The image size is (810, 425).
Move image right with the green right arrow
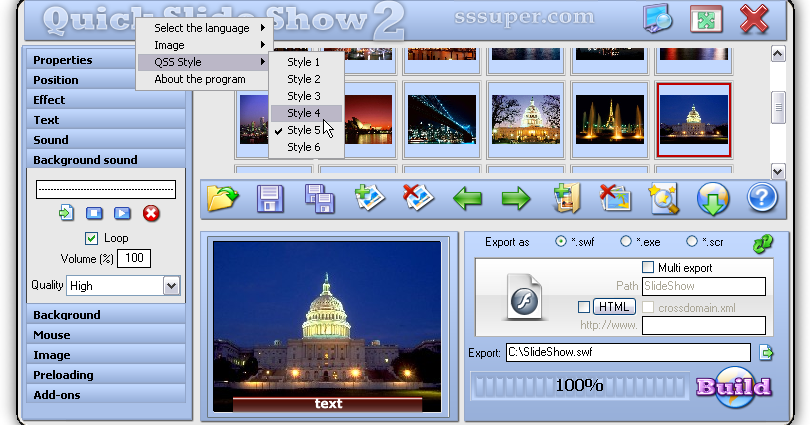coord(516,199)
